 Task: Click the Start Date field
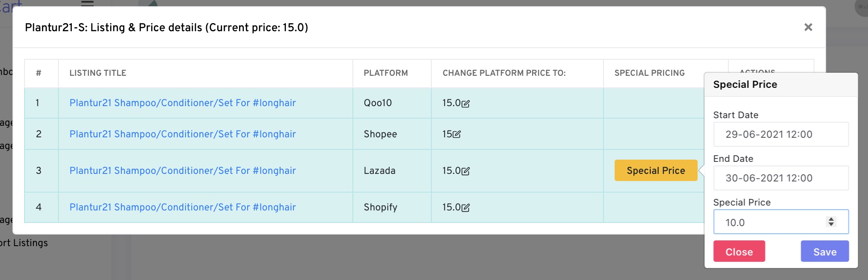pos(781,134)
